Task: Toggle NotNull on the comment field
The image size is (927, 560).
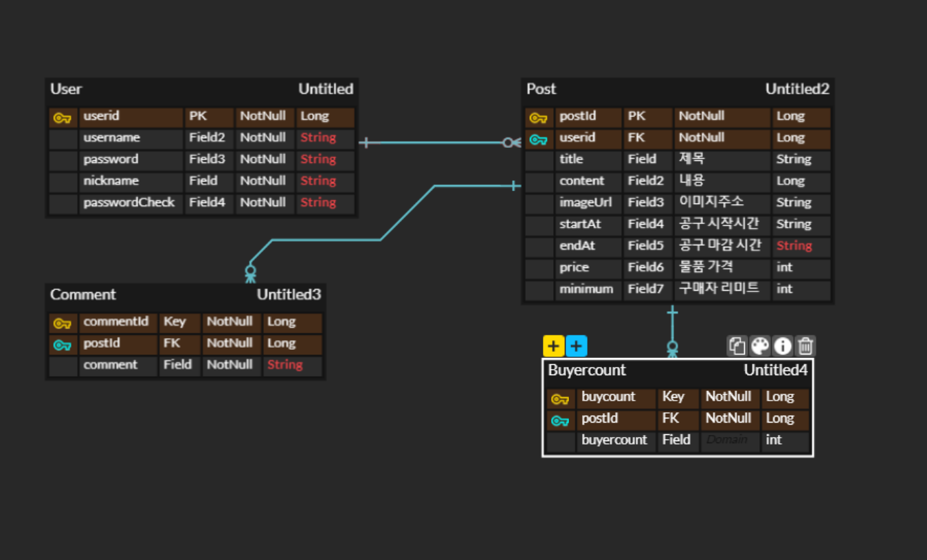Action: pyautogui.click(x=232, y=365)
